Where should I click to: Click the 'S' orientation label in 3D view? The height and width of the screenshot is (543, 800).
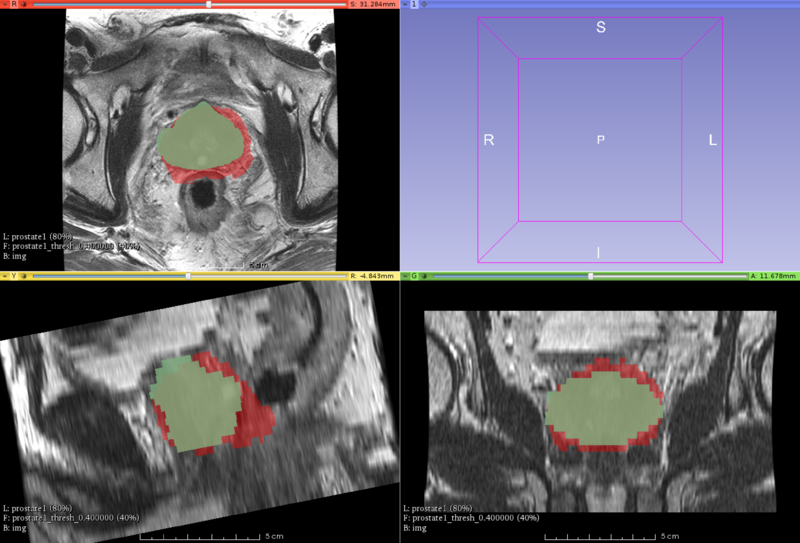click(601, 27)
